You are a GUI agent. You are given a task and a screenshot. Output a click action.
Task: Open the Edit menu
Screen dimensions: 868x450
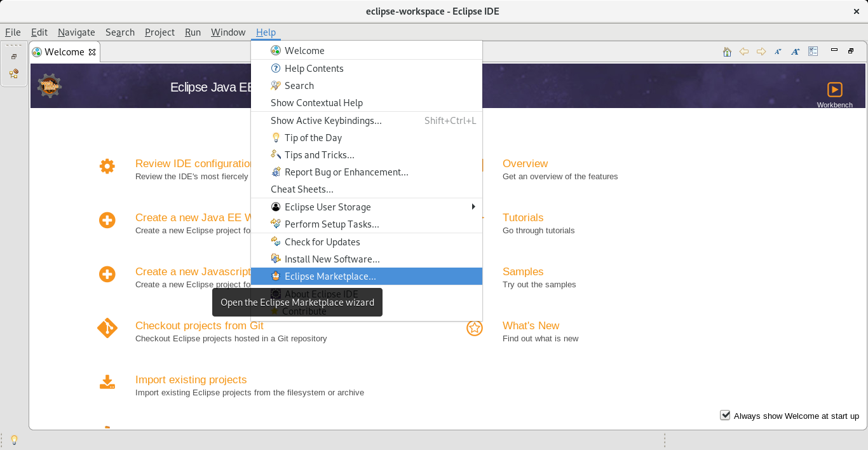[x=39, y=32]
